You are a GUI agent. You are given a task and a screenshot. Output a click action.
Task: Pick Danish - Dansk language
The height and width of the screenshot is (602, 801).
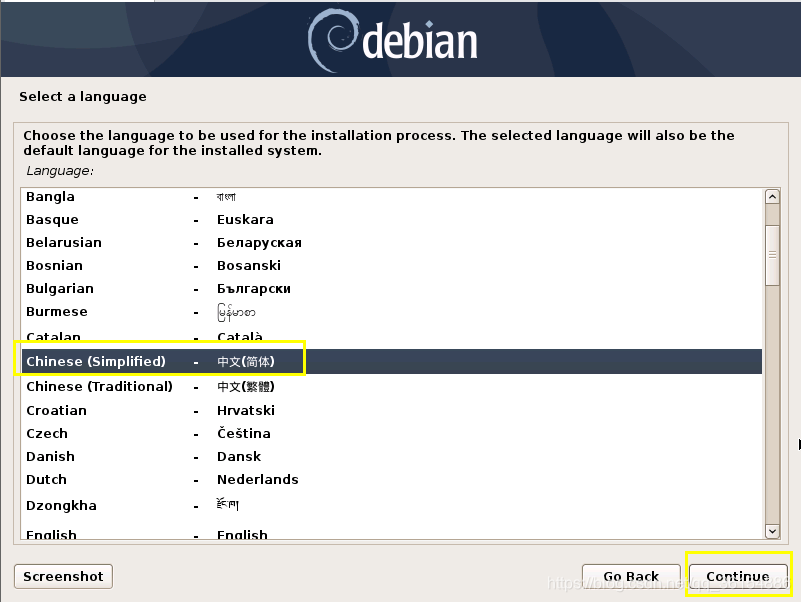[x=392, y=456]
